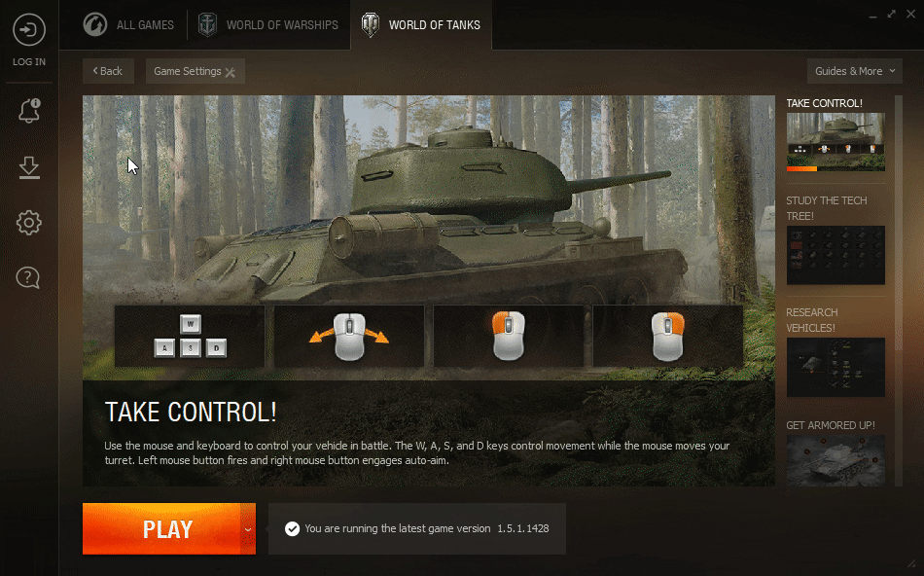Viewport: 924px width, 576px height.
Task: Select the left mouse button fire tile
Action: pos(509,336)
